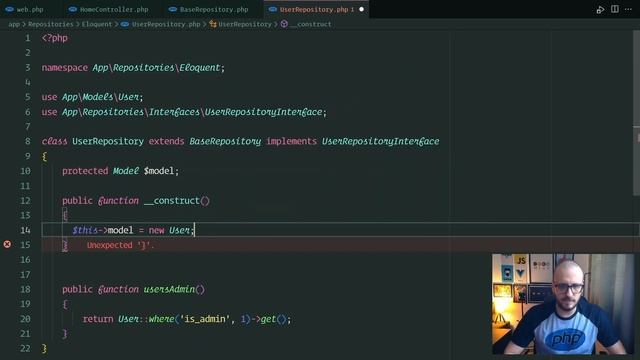Click the PHP file icon on HomeController.php tab

[73, 9]
